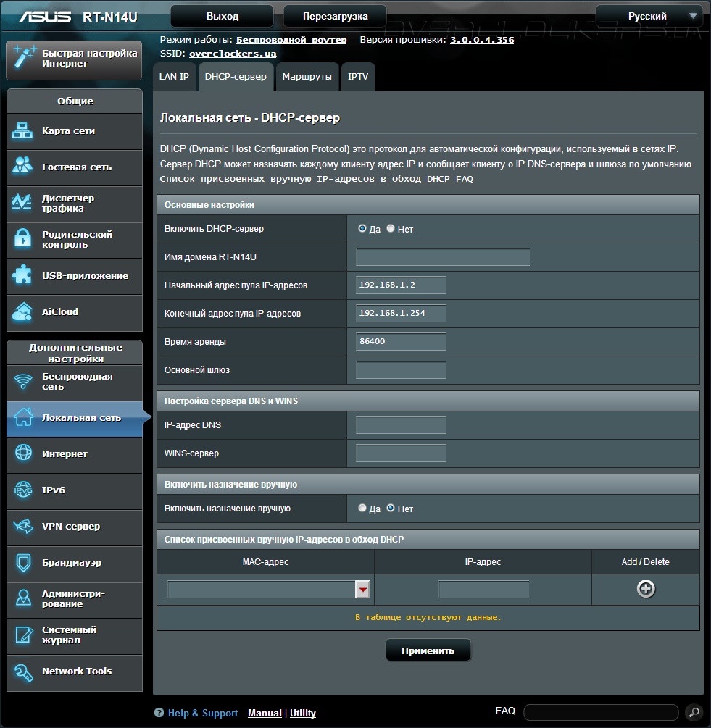Open Брандмауэр menu item
Viewport: 711px width, 728px height.
tap(75, 563)
